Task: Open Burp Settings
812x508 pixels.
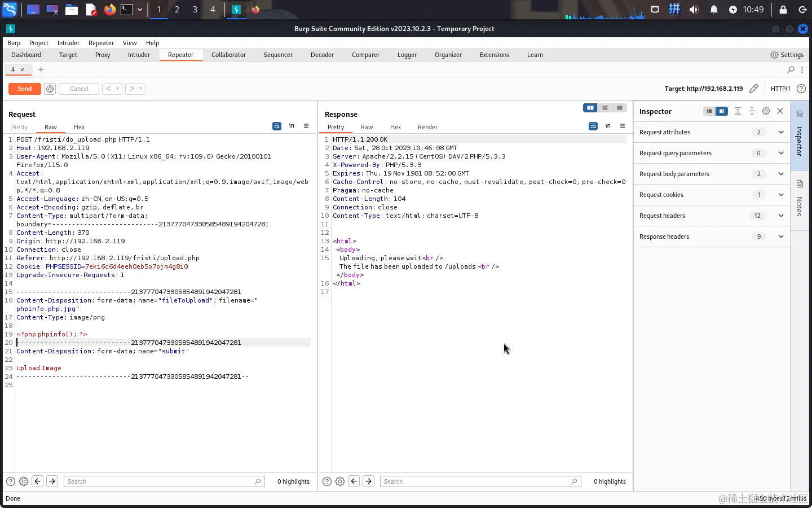Action: pos(787,55)
